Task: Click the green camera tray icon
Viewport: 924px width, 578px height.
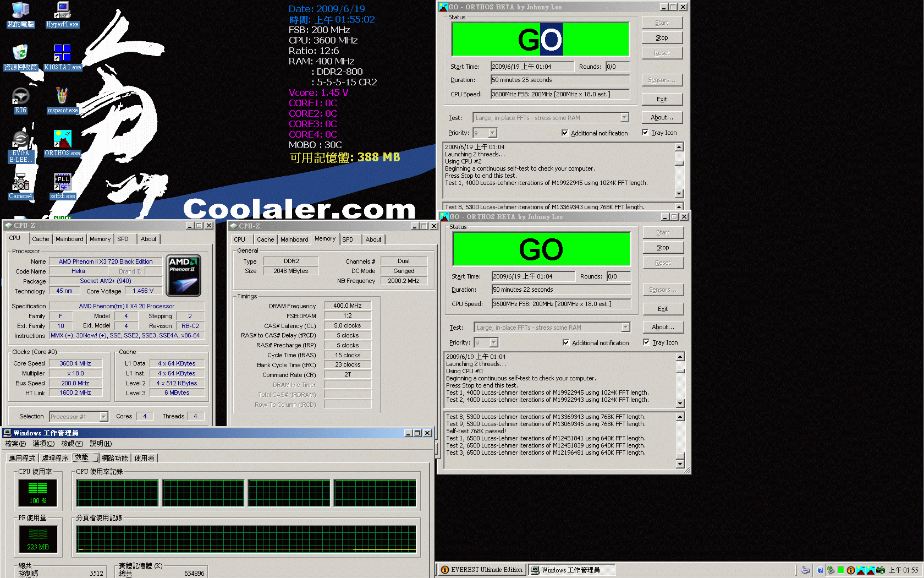Action: pyautogui.click(x=881, y=570)
